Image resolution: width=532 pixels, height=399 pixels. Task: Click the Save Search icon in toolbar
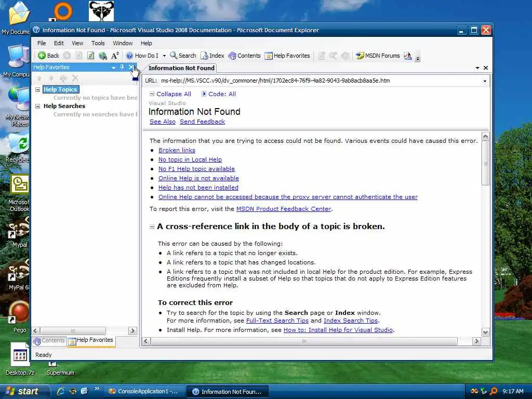click(333, 56)
